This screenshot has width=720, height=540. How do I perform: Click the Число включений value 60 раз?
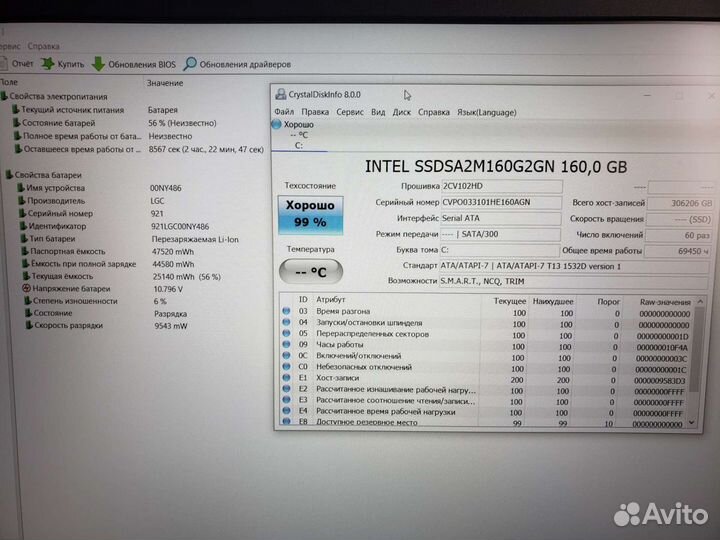(678, 235)
